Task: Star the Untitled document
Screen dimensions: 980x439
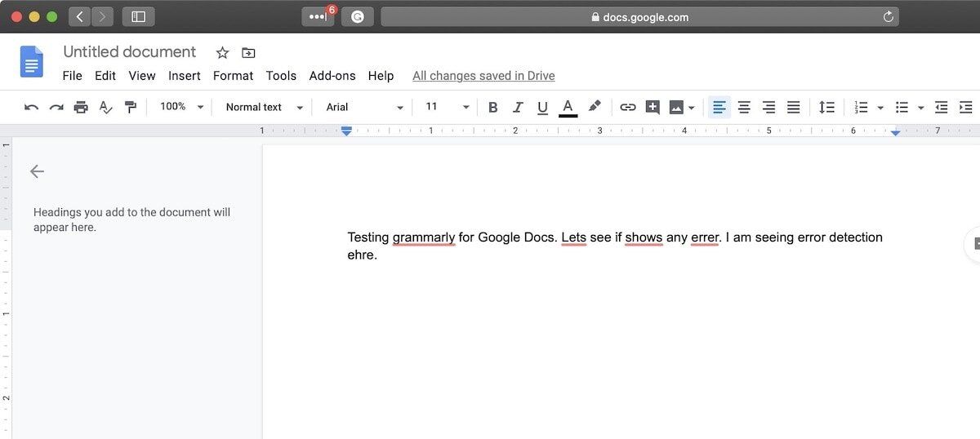Action: click(x=222, y=53)
